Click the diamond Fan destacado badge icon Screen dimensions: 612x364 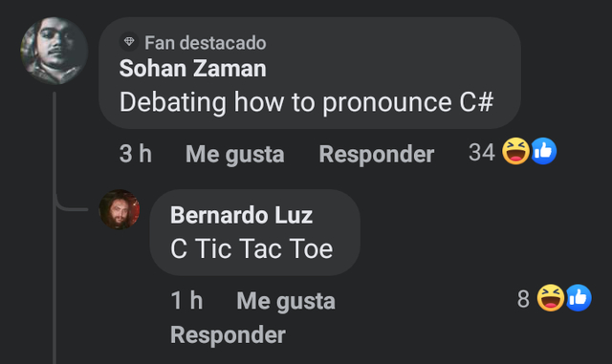pos(129,41)
